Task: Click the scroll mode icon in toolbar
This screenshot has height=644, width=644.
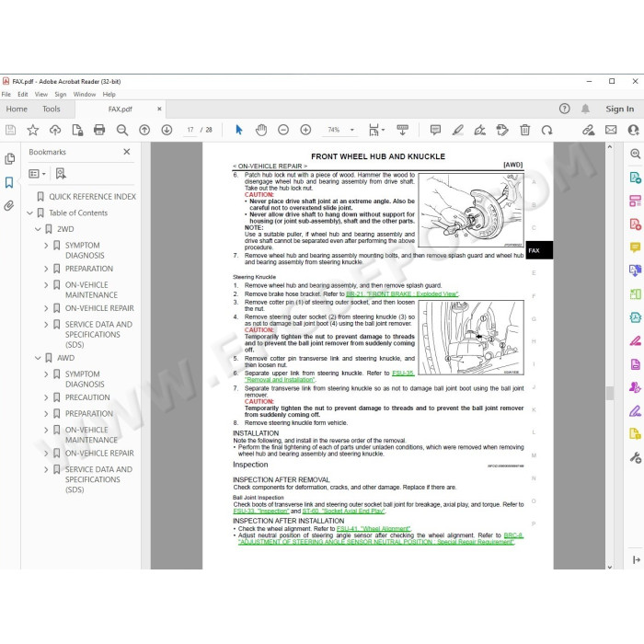Action: (x=403, y=131)
